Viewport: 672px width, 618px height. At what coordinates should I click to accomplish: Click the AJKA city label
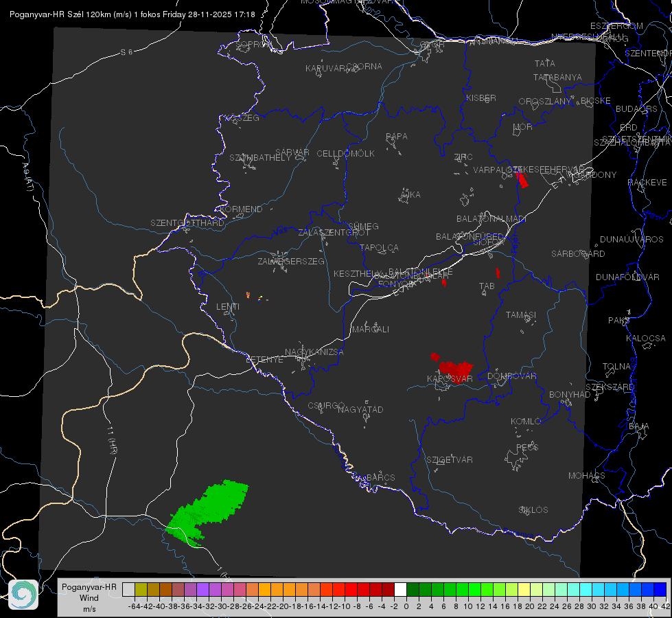click(x=410, y=195)
